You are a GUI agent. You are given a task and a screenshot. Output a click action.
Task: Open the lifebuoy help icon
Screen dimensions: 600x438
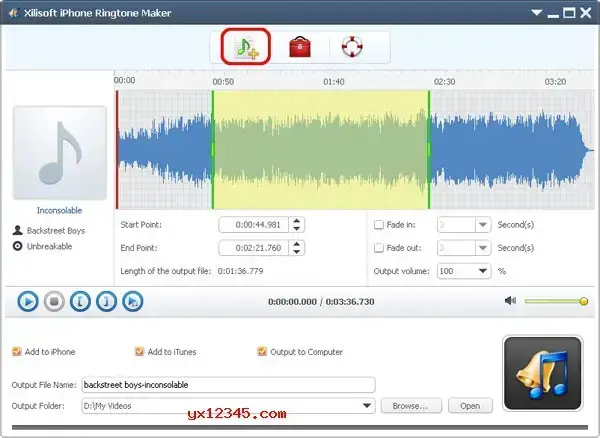click(x=352, y=46)
